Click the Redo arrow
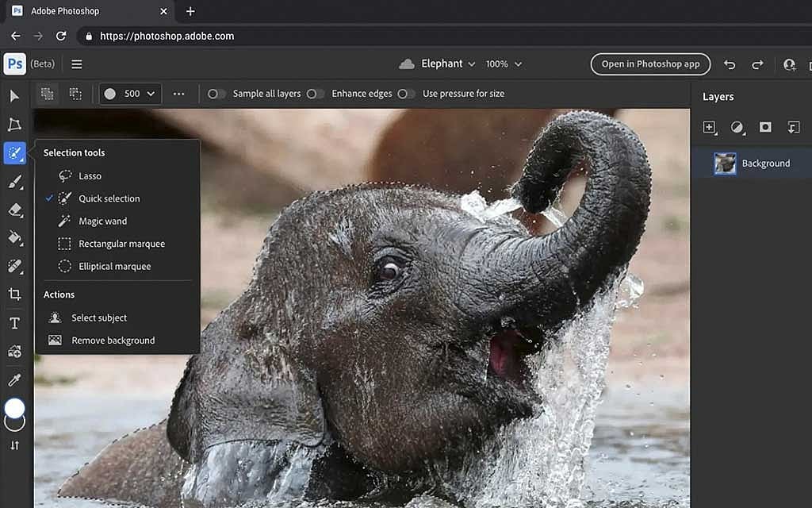This screenshot has width=812, height=508. tap(757, 64)
